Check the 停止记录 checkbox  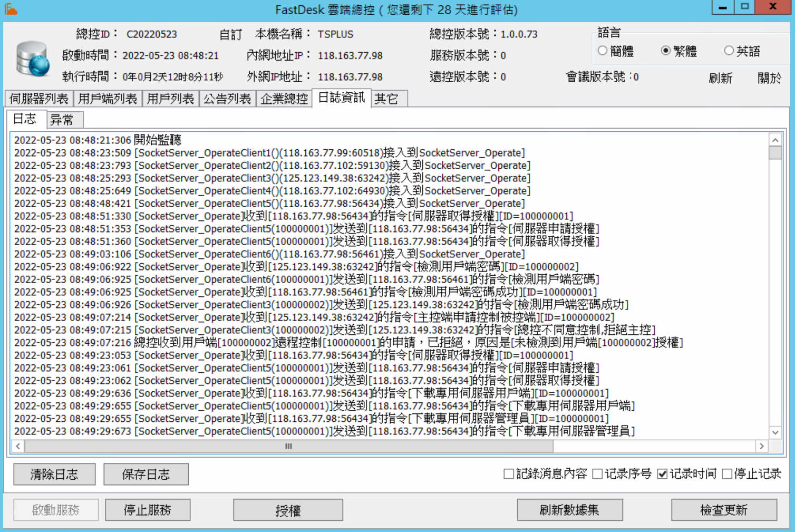(x=727, y=474)
